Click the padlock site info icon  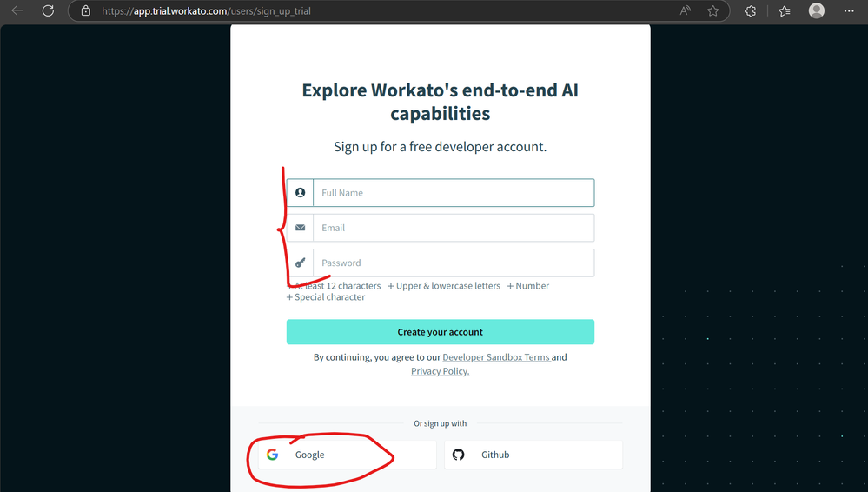(x=85, y=11)
